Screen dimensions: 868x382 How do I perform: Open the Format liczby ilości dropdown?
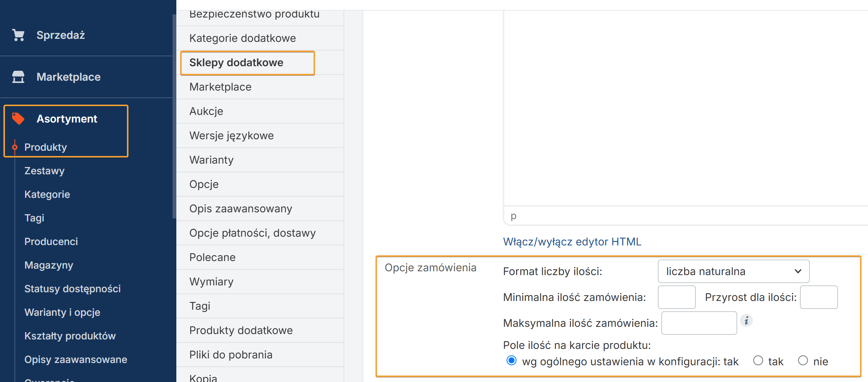(733, 271)
